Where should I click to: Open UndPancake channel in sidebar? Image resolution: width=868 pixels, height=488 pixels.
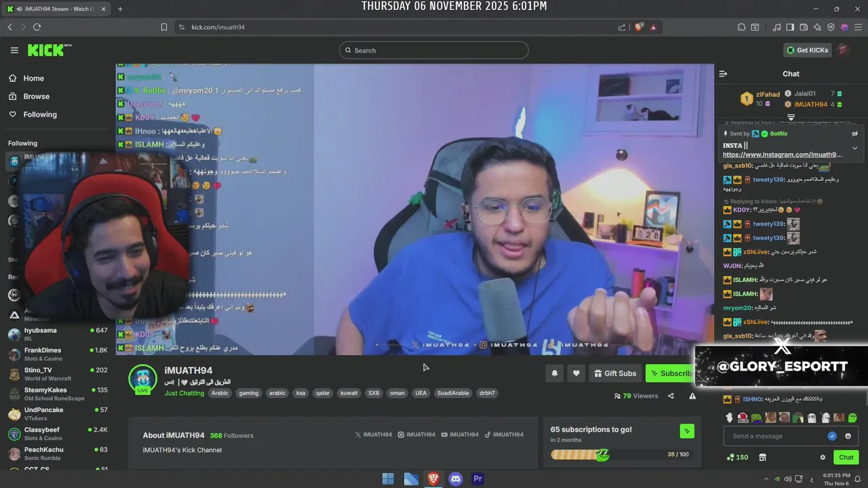click(58, 413)
